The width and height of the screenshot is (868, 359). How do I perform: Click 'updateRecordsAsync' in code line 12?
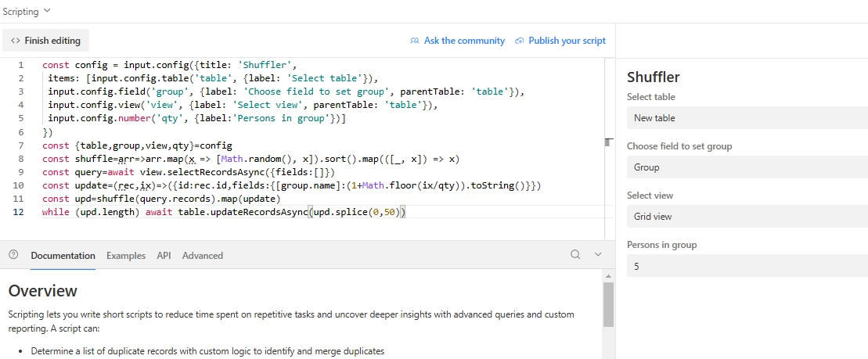(x=258, y=212)
